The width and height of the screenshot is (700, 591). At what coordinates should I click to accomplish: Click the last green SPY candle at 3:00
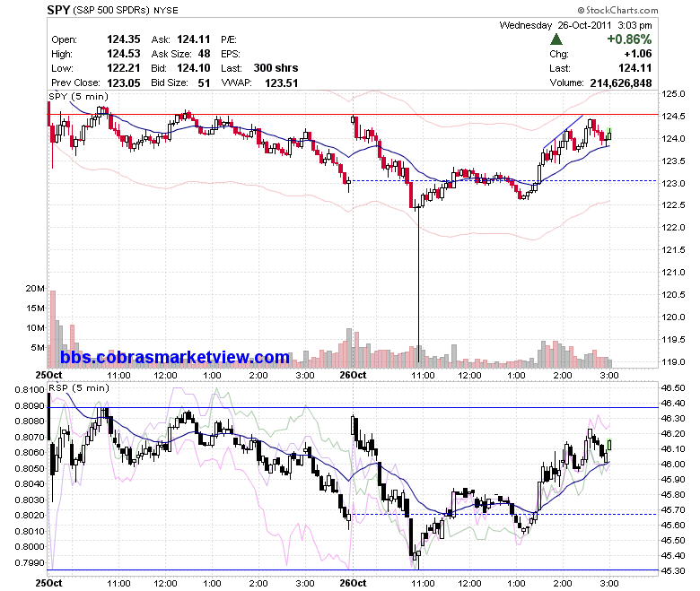click(609, 134)
